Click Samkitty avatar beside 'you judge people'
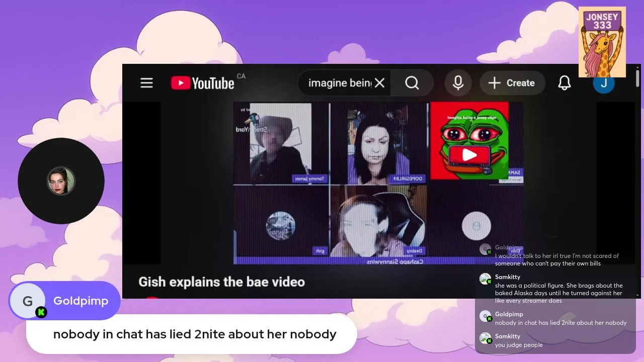Image resolution: width=644 pixels, height=362 pixels. point(485,338)
